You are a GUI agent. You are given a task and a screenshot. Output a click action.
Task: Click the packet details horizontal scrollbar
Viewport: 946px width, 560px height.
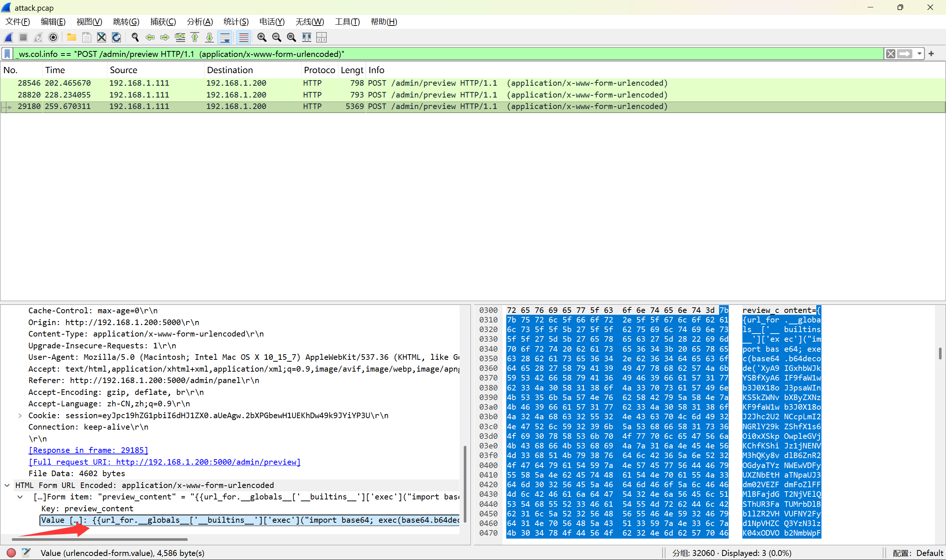point(100,539)
